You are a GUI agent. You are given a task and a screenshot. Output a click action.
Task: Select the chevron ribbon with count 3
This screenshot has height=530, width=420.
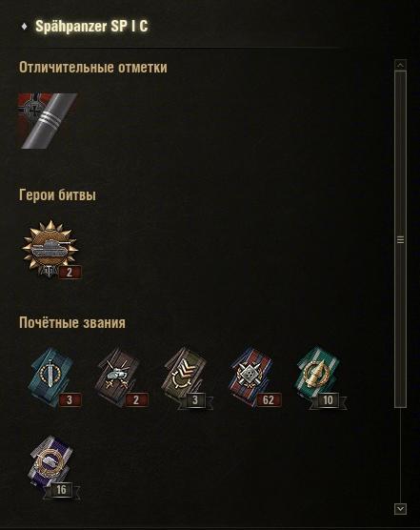pos(186,377)
